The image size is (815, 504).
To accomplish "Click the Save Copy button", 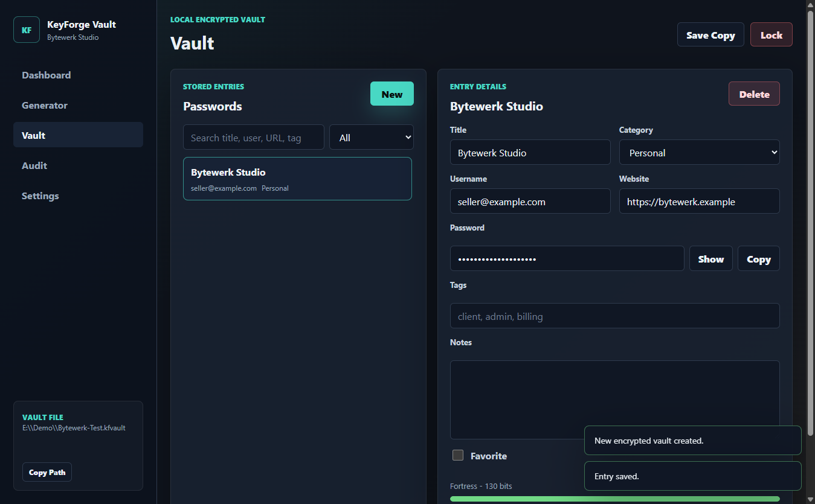I will point(710,35).
